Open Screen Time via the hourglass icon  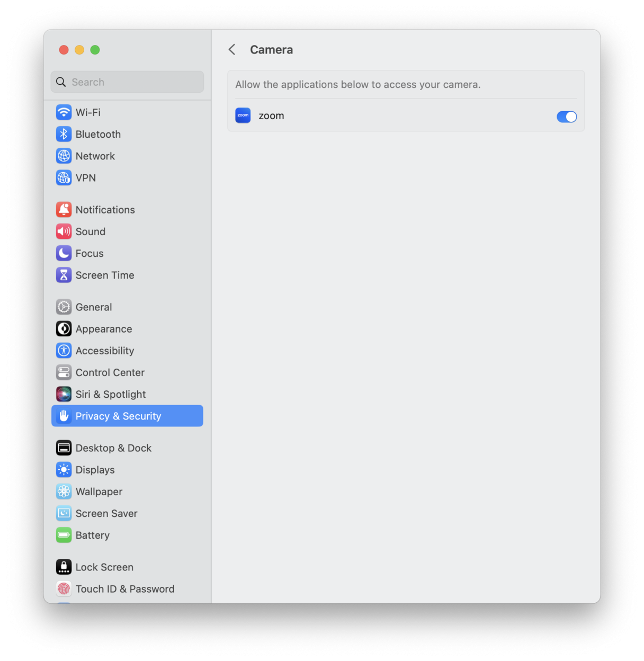point(64,275)
